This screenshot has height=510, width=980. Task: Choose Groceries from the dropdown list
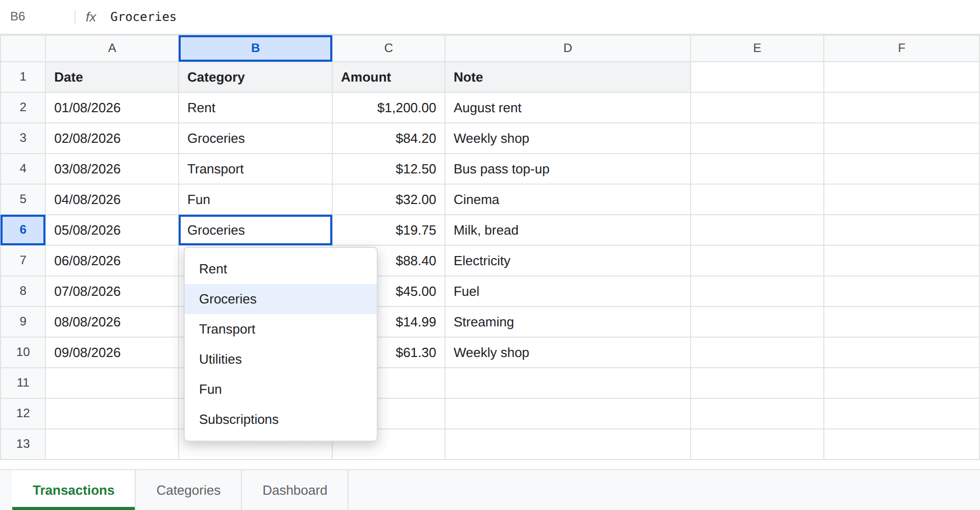[x=280, y=299]
